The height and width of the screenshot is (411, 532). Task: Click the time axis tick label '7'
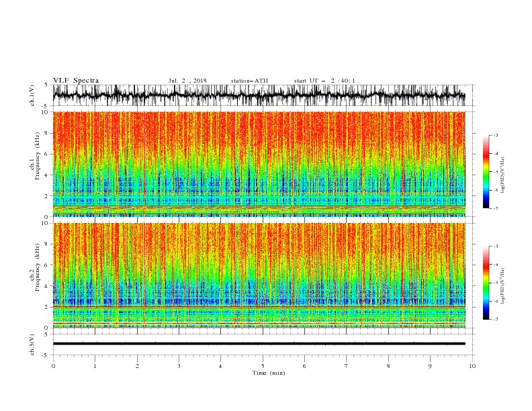347,366
